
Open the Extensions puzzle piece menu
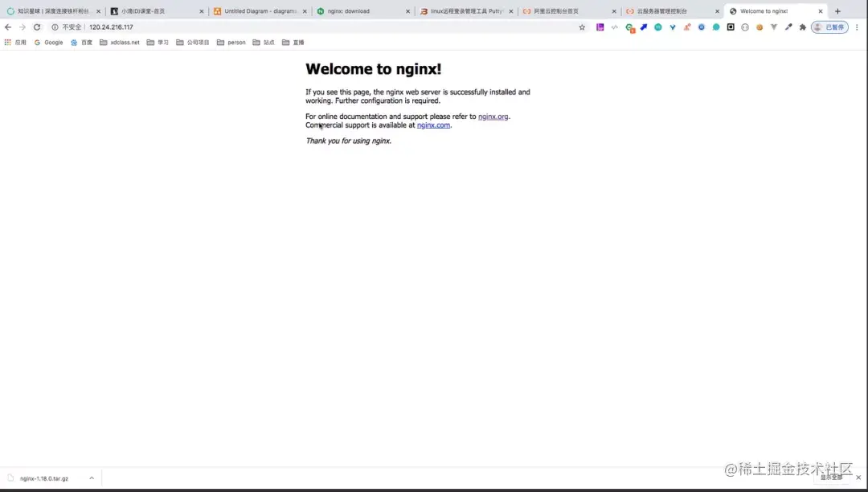803,27
